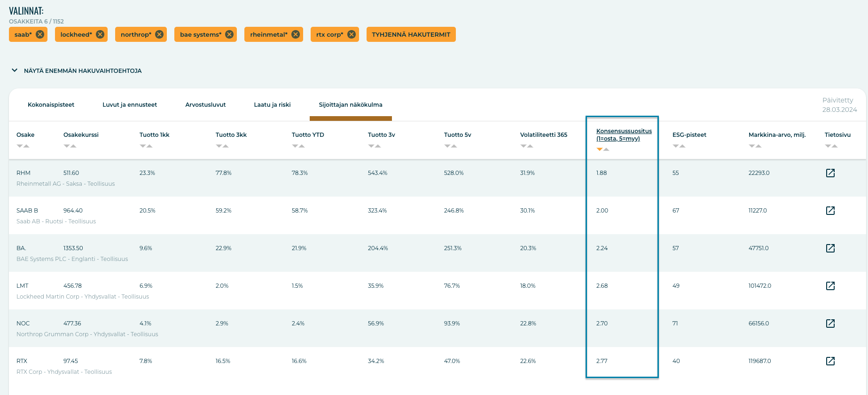Open RTX Corp info page icon
868x395 pixels.
[x=830, y=361]
